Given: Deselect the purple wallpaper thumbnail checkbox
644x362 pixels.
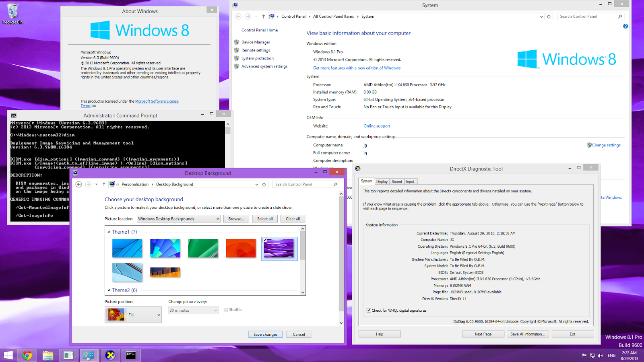Looking at the screenshot, I should coord(265,239).
